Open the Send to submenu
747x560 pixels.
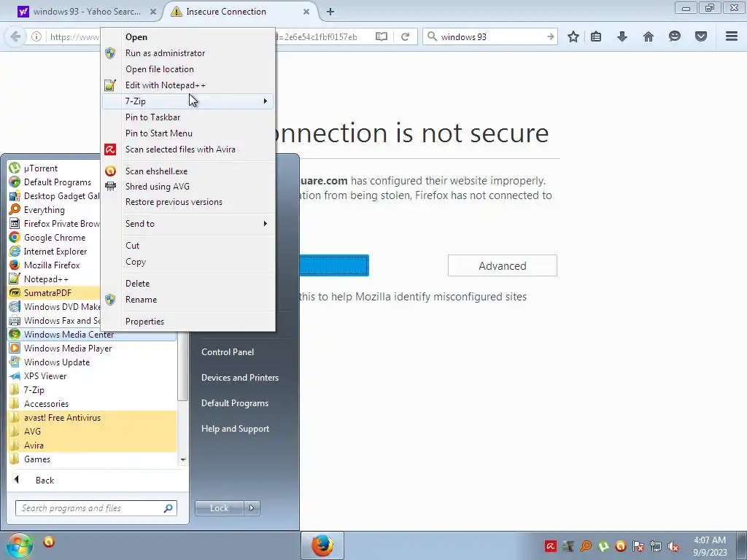(x=187, y=223)
